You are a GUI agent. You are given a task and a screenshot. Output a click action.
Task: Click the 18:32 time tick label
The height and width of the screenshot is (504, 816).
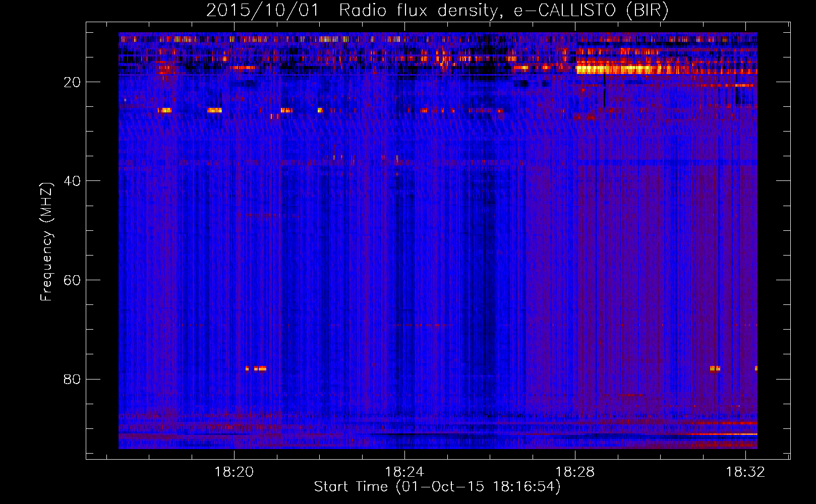click(x=745, y=472)
